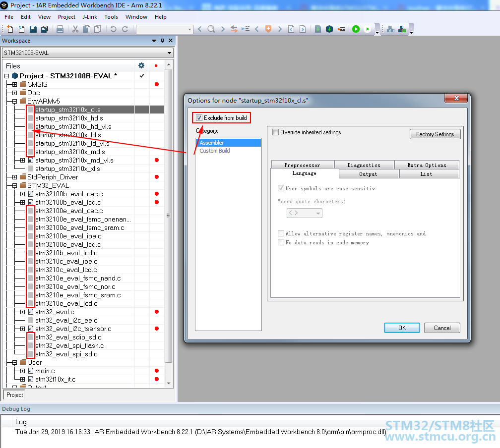Open the J-Link menu
The width and height of the screenshot is (500, 448).
[90, 17]
